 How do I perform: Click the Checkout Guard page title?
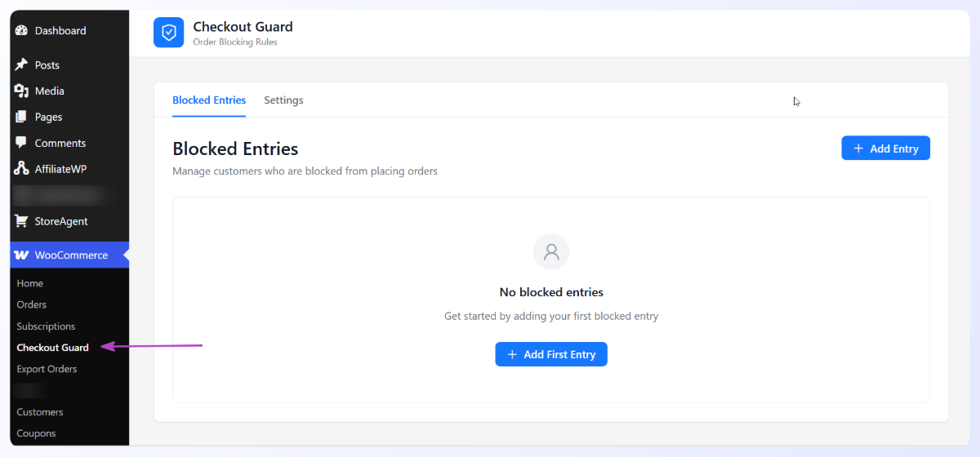243,27
